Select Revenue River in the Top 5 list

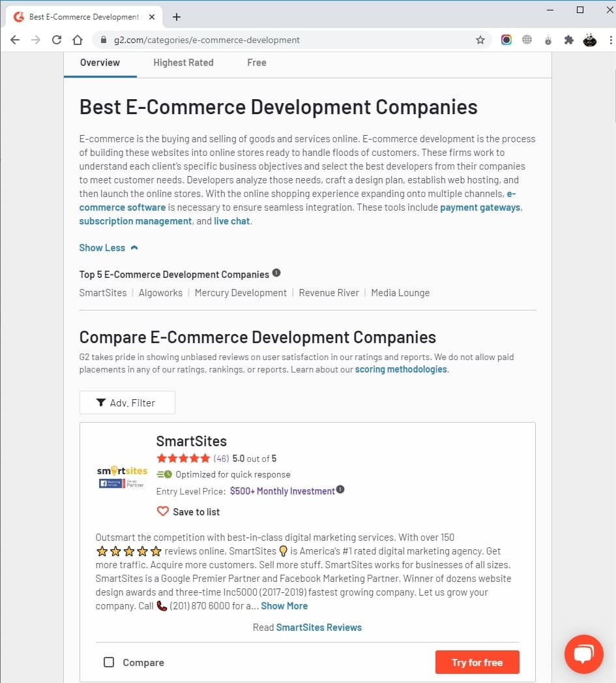[x=329, y=293]
